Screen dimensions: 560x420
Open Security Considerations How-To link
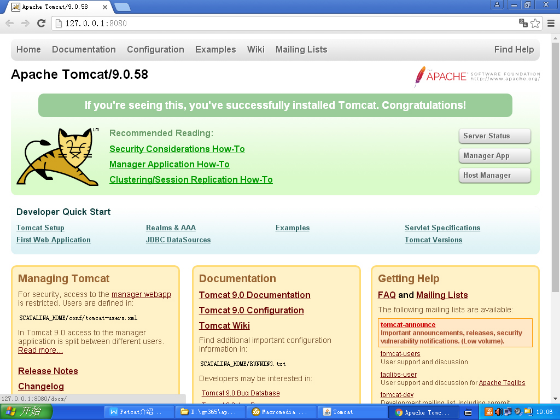177,149
